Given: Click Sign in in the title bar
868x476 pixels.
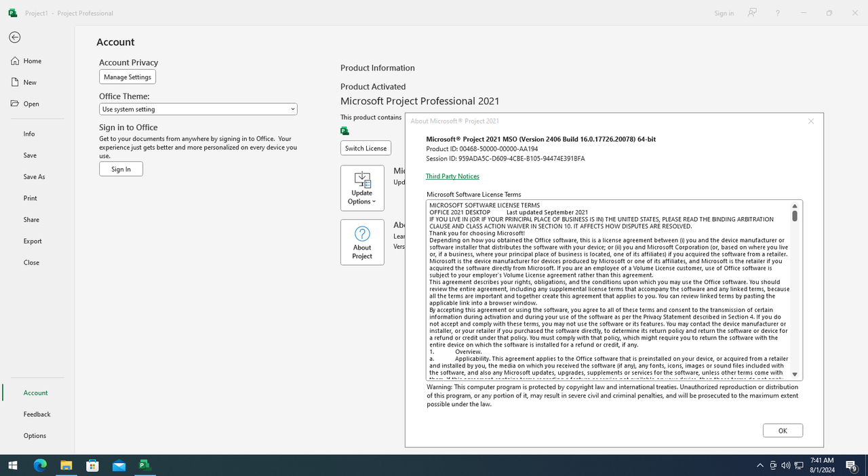Looking at the screenshot, I should 724,13.
